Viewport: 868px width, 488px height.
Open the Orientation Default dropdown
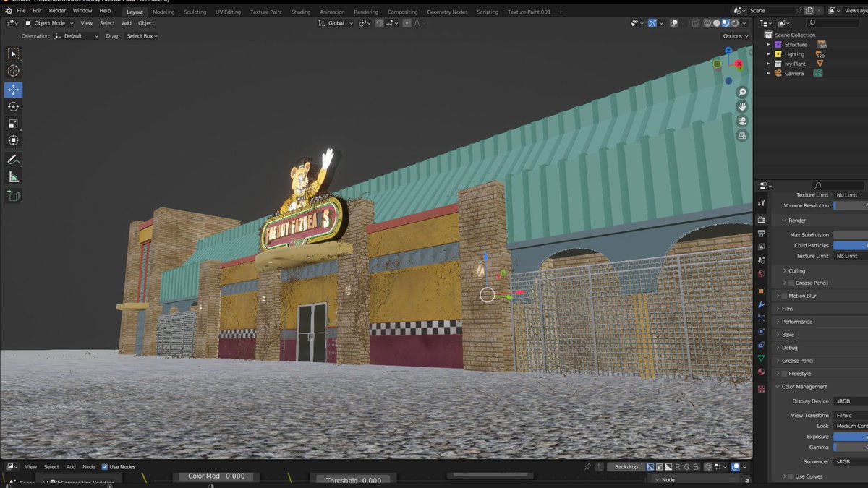click(77, 35)
